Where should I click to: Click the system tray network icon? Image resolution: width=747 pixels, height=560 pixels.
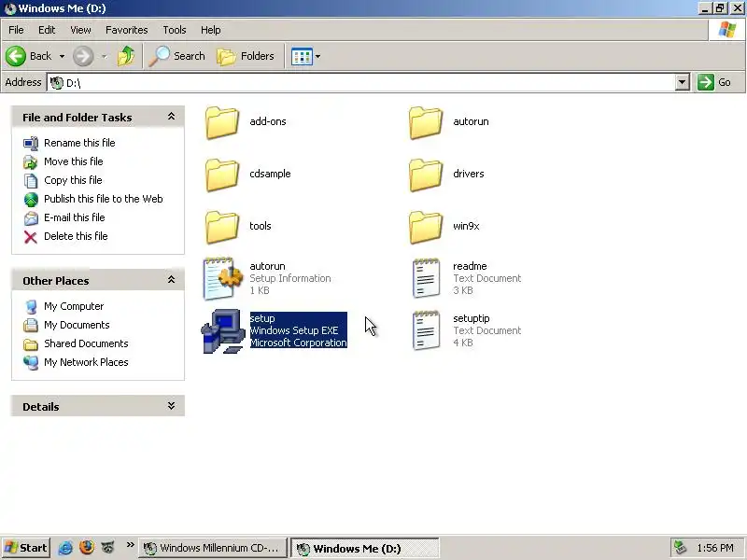coord(680,548)
